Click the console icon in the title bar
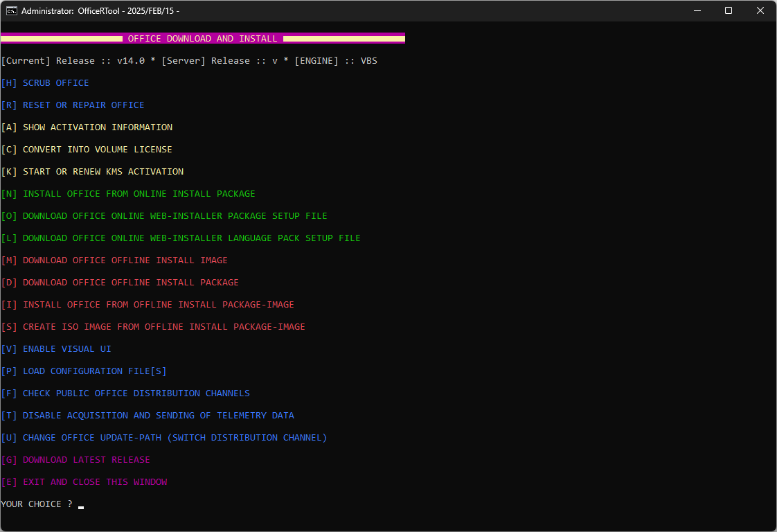This screenshot has width=777, height=532. pos(11,11)
